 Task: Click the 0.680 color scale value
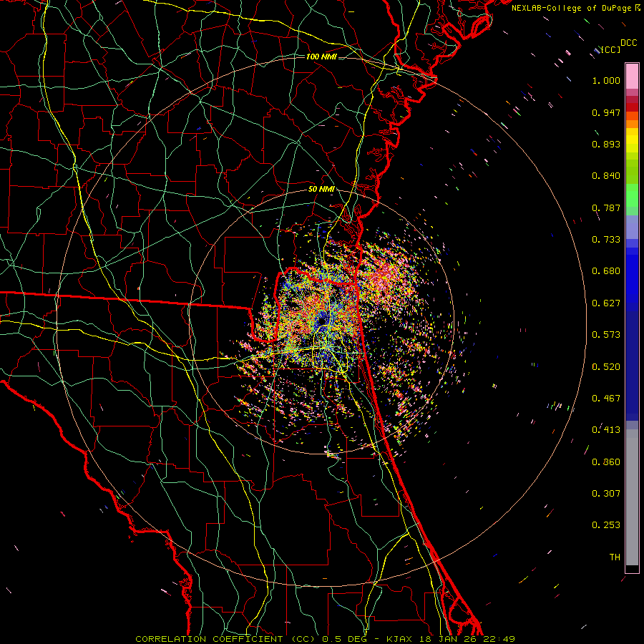click(606, 271)
